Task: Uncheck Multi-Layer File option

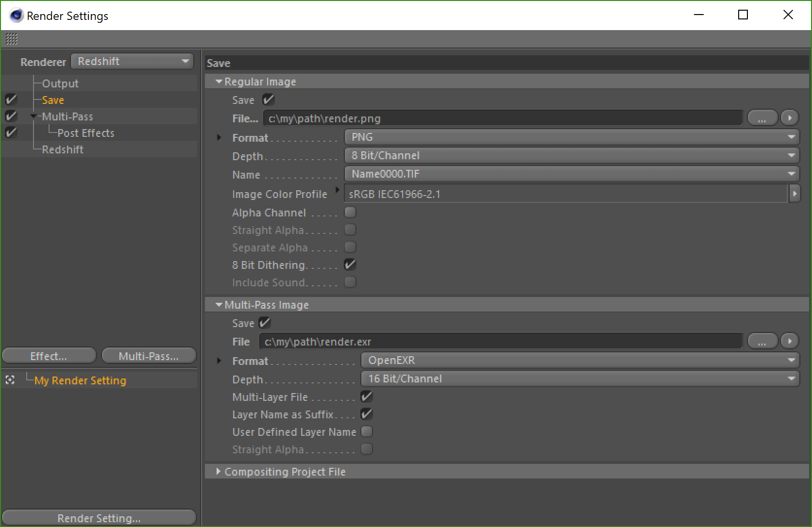Action: coord(367,396)
